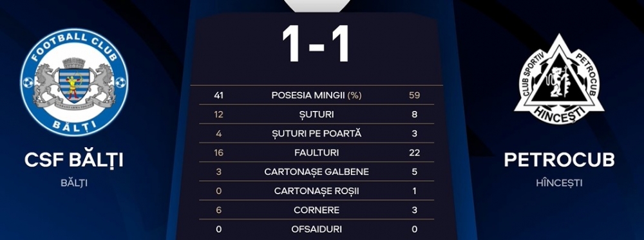The height and width of the screenshot is (240, 644).
Task: Click Bălți shots value 12
Action: [x=218, y=114]
